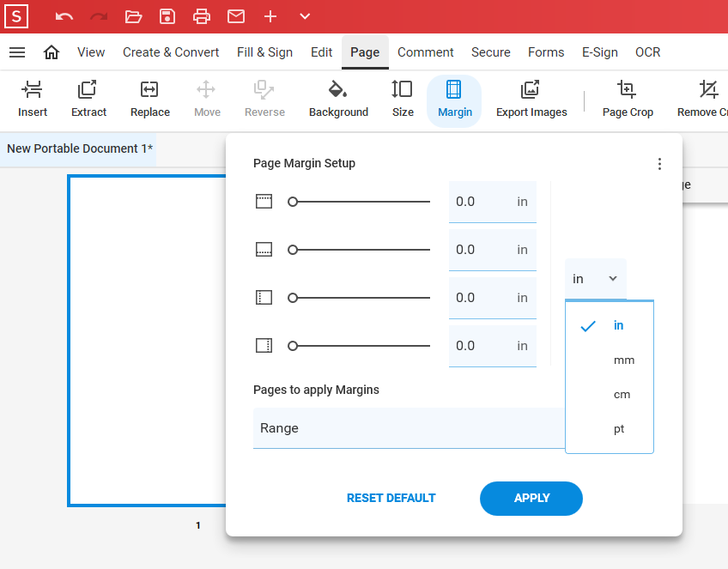Choose cm from the unit list
This screenshot has height=569, width=728.
[622, 395]
